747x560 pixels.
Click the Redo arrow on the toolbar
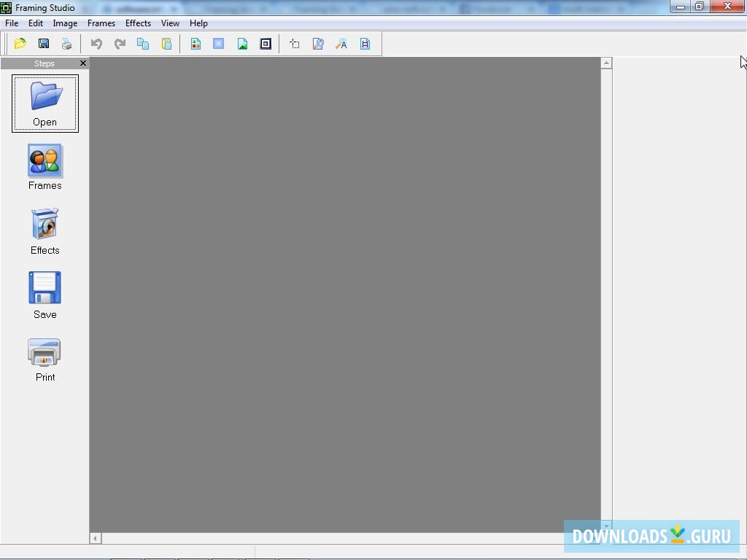tap(120, 43)
